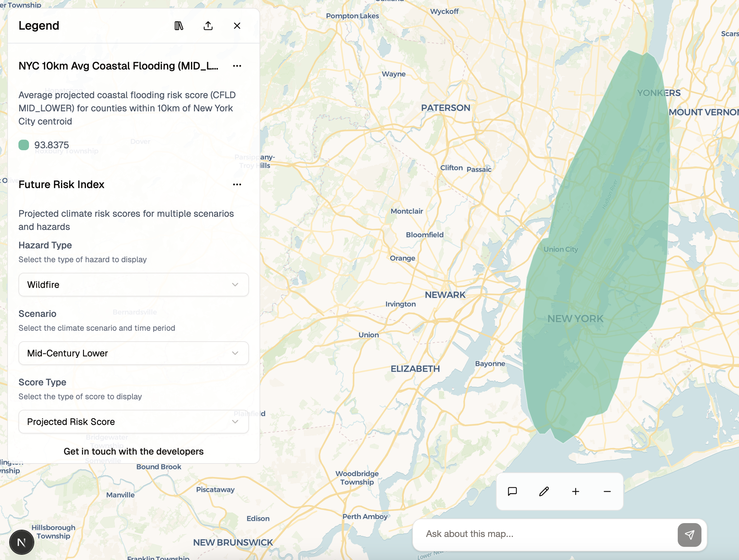This screenshot has width=739, height=560.
Task: Zoom in using the plus icon
Action: point(575,491)
